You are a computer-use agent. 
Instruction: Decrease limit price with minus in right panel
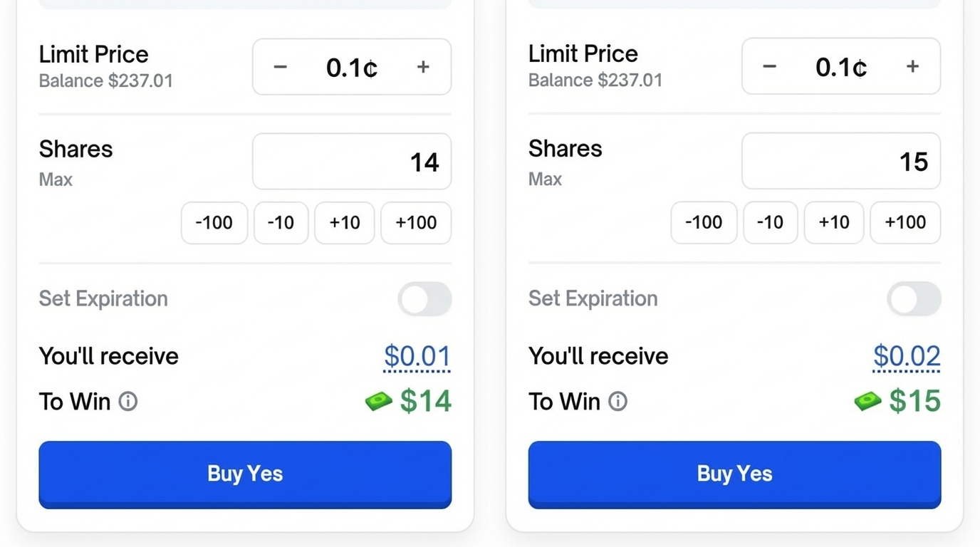click(770, 67)
